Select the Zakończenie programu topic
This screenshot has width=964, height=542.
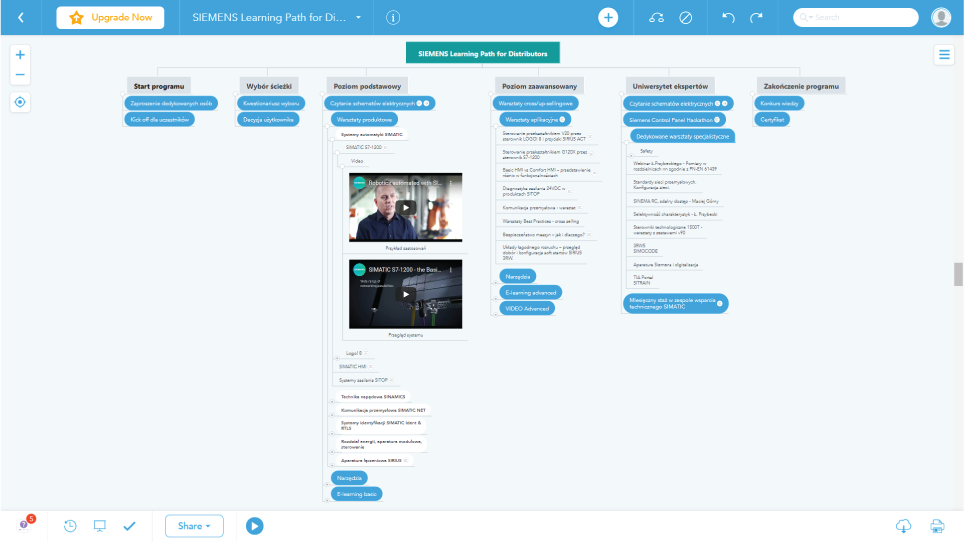pos(801,86)
